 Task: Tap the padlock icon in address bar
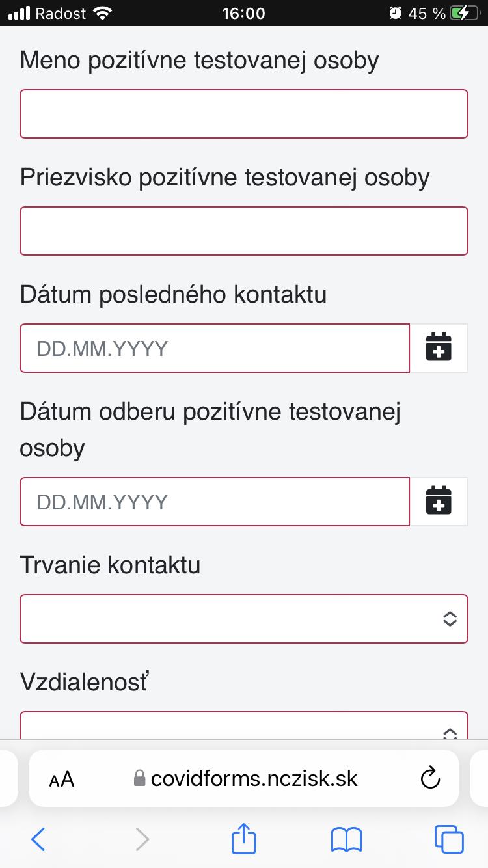click(x=139, y=778)
